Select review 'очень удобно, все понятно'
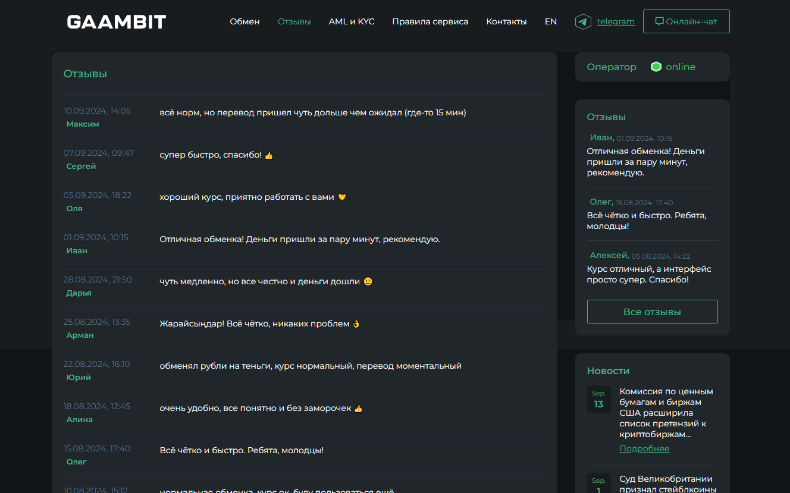790x493 pixels. tap(255, 408)
